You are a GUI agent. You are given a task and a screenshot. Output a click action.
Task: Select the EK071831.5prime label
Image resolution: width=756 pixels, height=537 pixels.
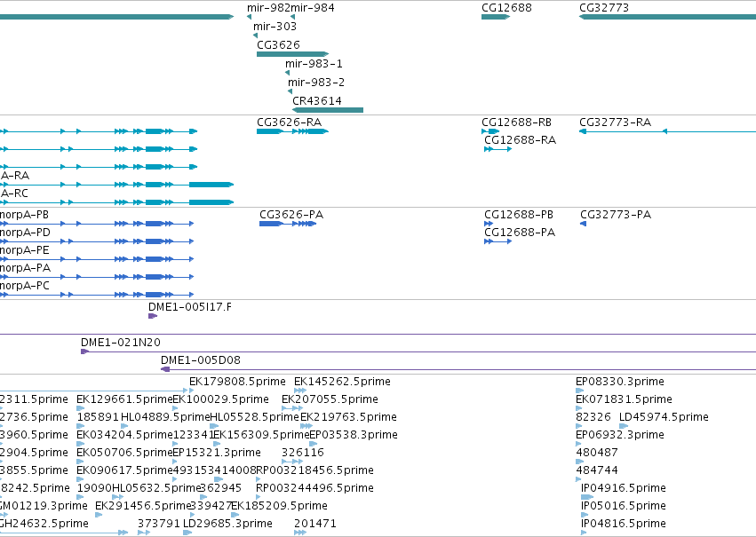[x=624, y=399]
